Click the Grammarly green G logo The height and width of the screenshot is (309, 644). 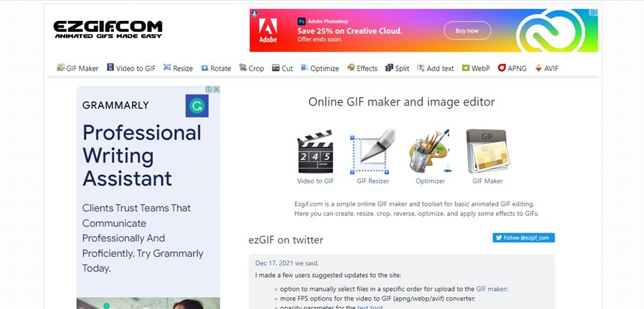tap(197, 106)
